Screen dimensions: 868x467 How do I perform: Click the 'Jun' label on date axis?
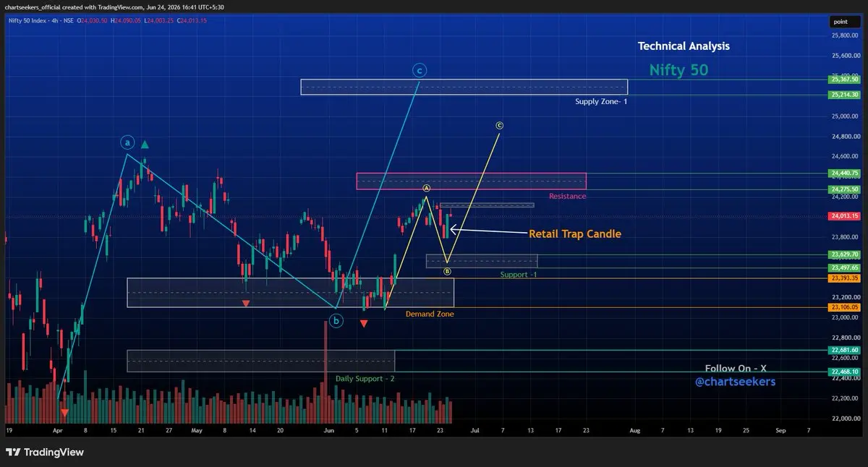pos(328,430)
